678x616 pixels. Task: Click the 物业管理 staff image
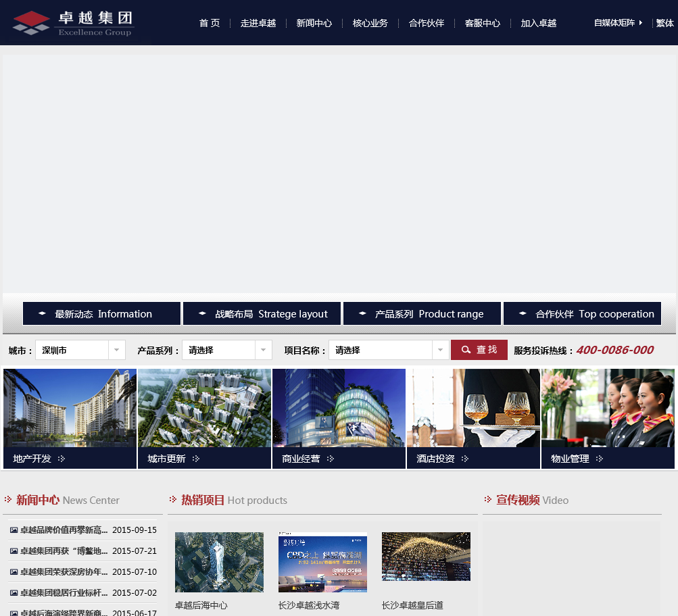(x=608, y=408)
